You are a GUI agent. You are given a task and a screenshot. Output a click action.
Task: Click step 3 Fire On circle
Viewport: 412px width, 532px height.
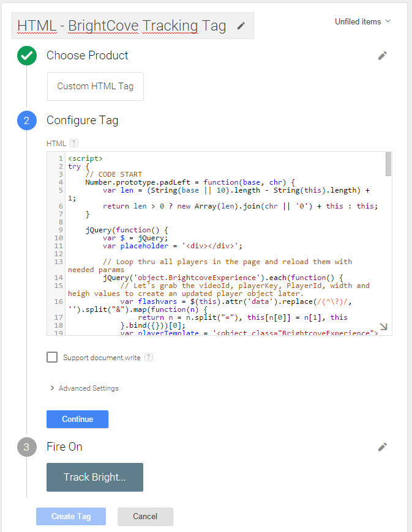[27, 447]
